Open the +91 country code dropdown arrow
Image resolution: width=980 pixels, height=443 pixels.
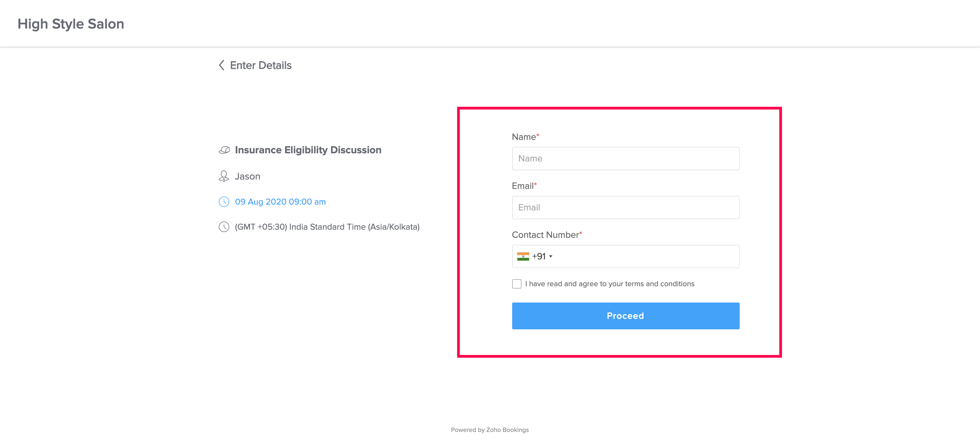(x=550, y=257)
